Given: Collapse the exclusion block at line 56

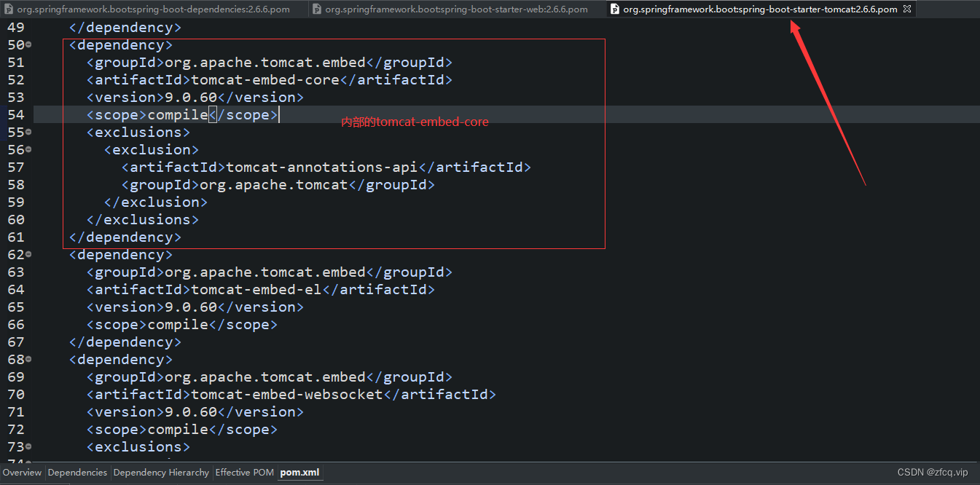Looking at the screenshot, I should pyautogui.click(x=28, y=150).
